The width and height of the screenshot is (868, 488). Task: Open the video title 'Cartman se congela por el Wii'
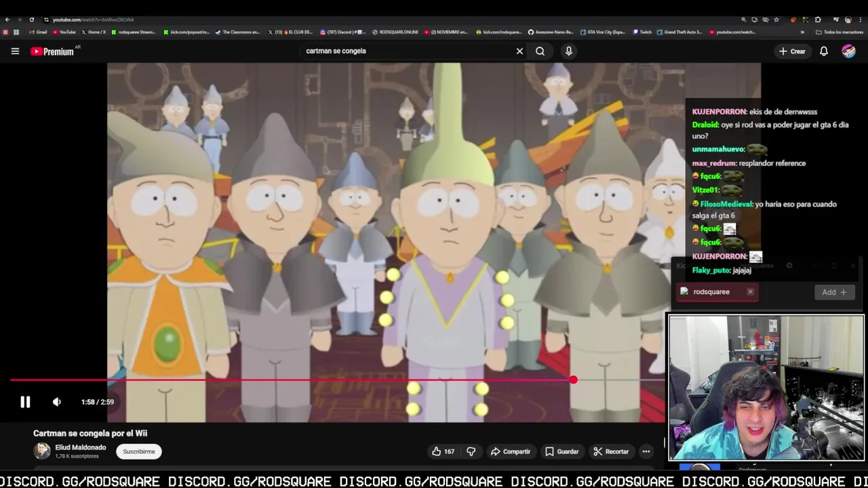(90, 433)
